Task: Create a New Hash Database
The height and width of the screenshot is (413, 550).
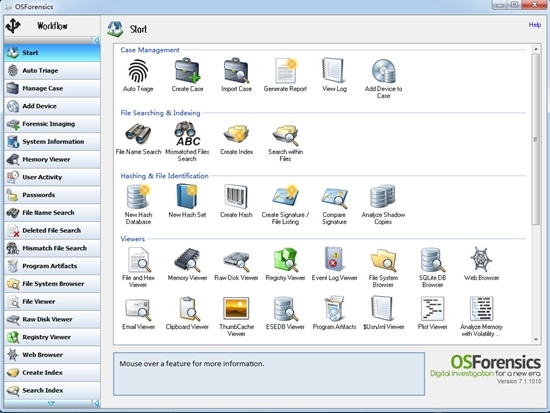Action: point(138,197)
